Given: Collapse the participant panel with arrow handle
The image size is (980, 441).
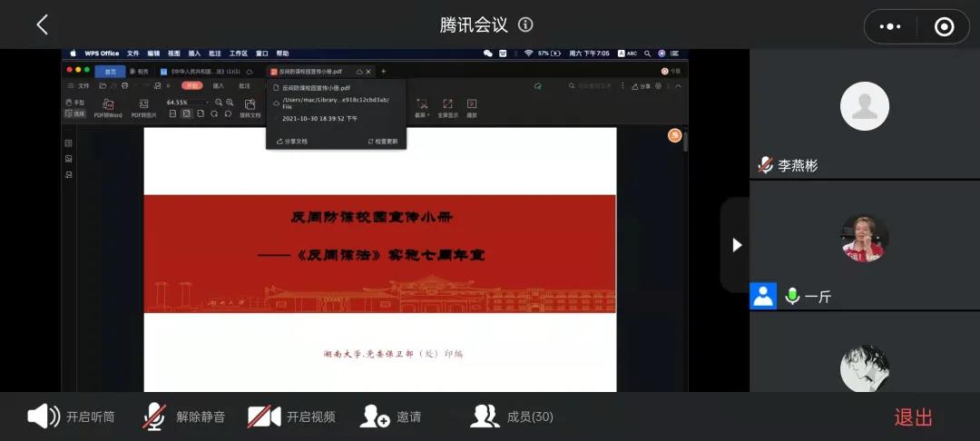Looking at the screenshot, I should click(x=736, y=245).
